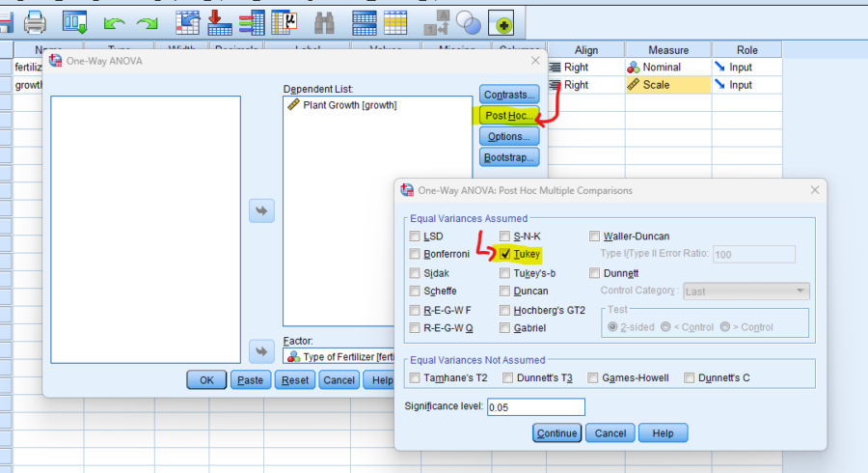Uncheck the Tukey checkbox
This screenshot has height=473, width=868.
tap(505, 255)
